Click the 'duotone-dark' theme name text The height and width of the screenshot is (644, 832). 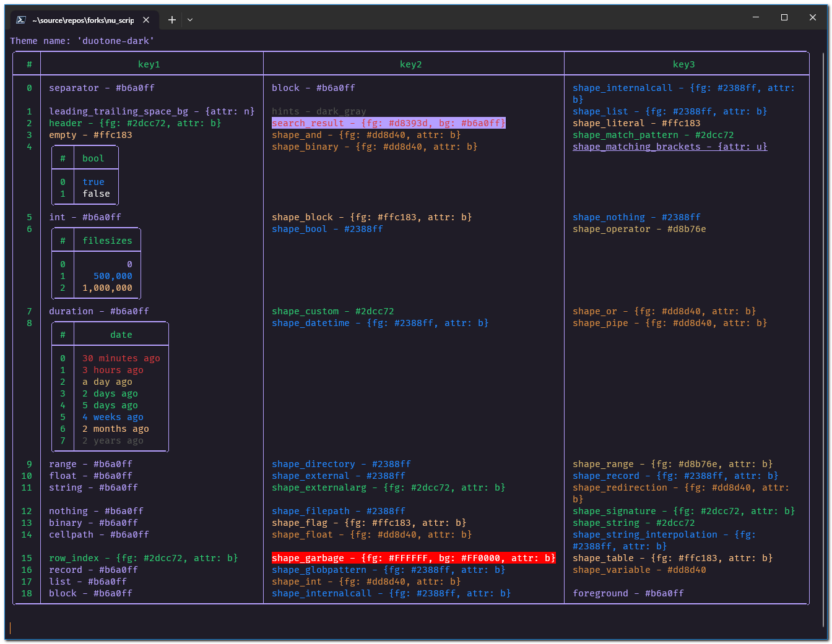pos(116,41)
